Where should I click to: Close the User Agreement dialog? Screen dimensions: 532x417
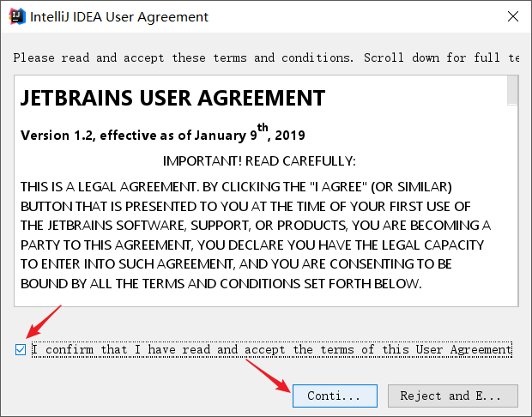tap(512, 16)
